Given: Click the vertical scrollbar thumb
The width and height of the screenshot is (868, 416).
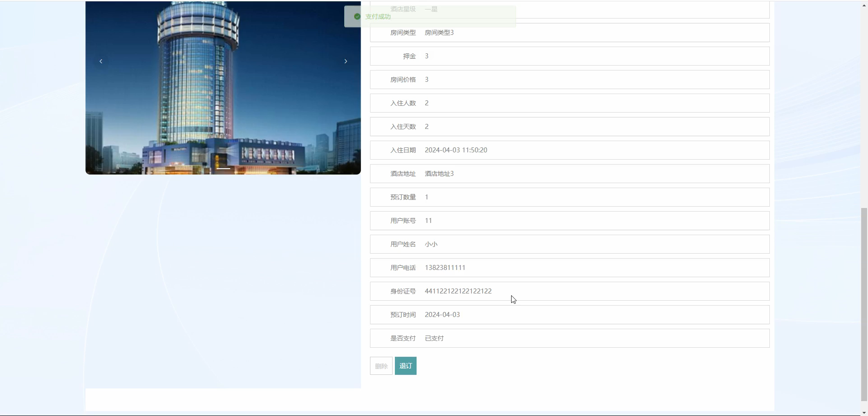Looking at the screenshot, I should [864, 304].
